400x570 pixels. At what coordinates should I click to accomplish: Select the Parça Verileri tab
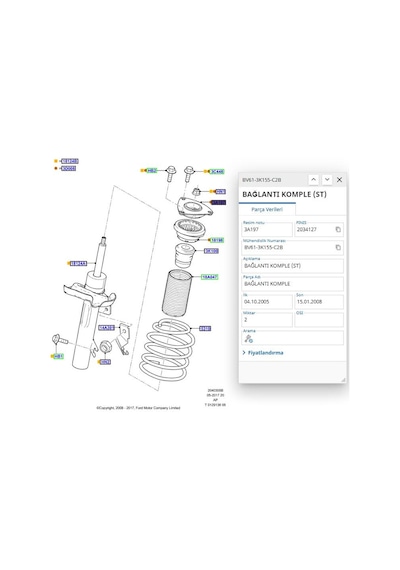pos(267,209)
